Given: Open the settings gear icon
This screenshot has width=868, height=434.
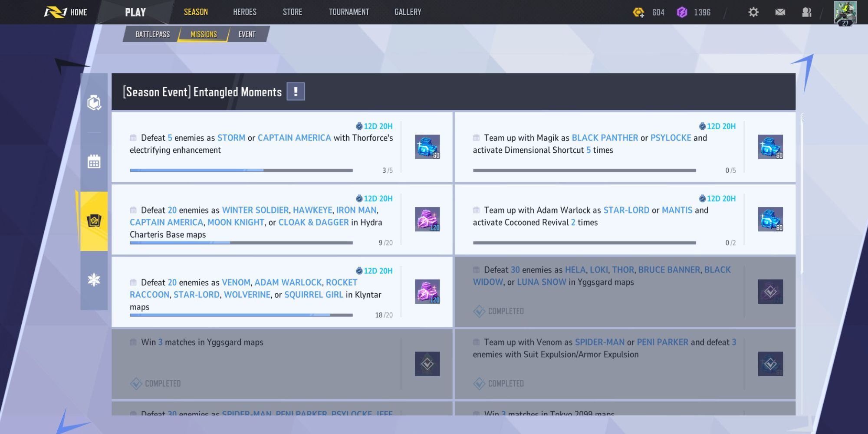Looking at the screenshot, I should [753, 12].
